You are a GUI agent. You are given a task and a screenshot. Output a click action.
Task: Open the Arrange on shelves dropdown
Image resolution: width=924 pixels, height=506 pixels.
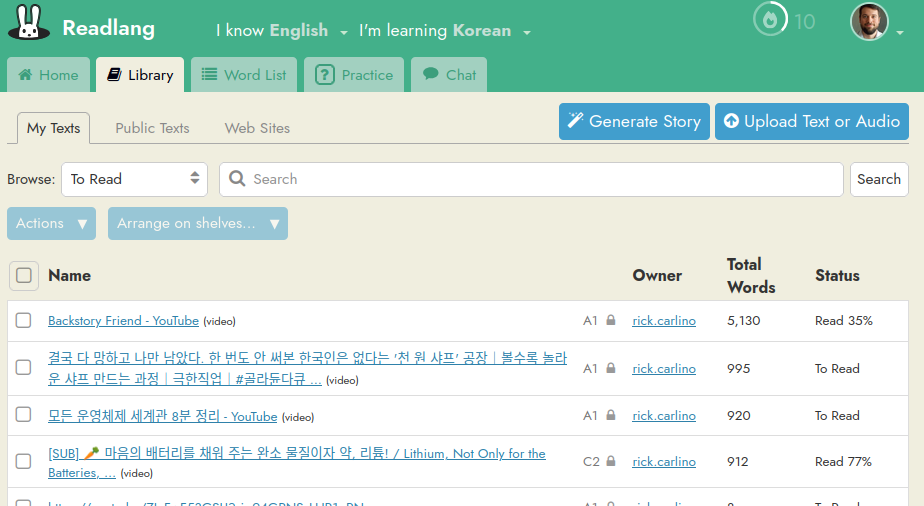click(197, 223)
